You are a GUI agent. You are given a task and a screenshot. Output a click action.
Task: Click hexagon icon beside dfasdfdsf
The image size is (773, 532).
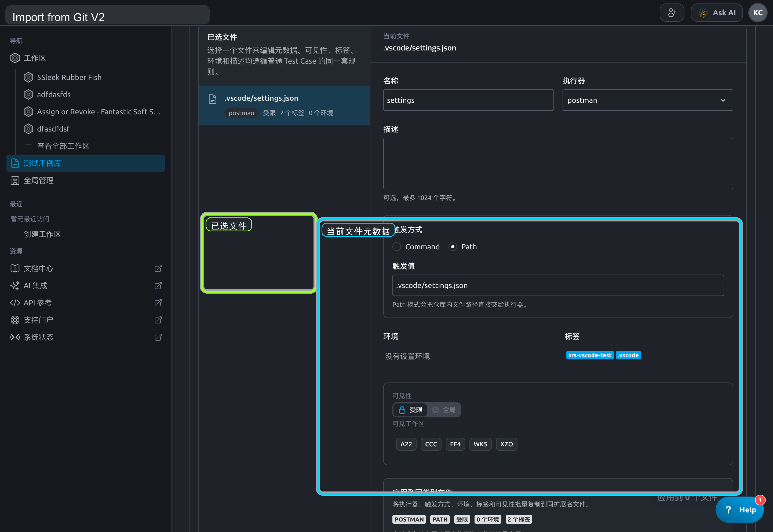(x=28, y=129)
